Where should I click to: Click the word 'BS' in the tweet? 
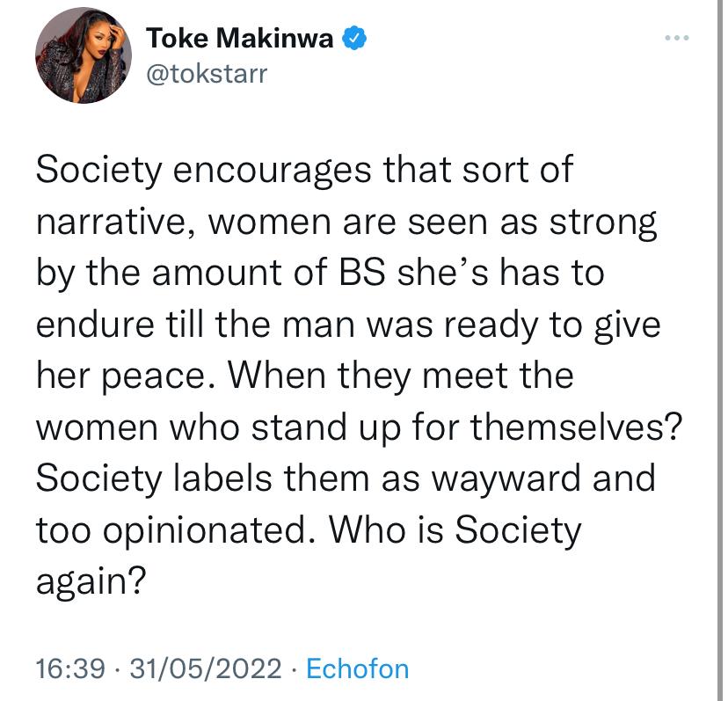[362, 274]
